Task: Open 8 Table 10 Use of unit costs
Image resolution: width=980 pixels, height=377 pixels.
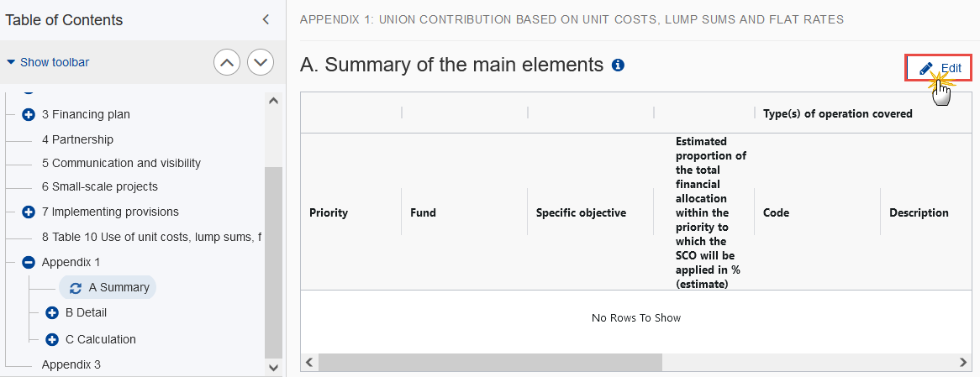Action: tap(152, 237)
